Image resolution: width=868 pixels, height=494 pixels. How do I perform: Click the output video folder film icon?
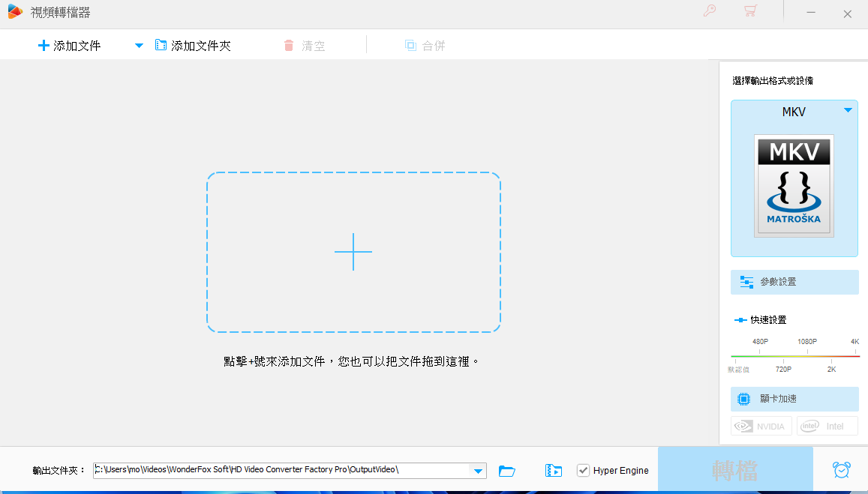554,471
